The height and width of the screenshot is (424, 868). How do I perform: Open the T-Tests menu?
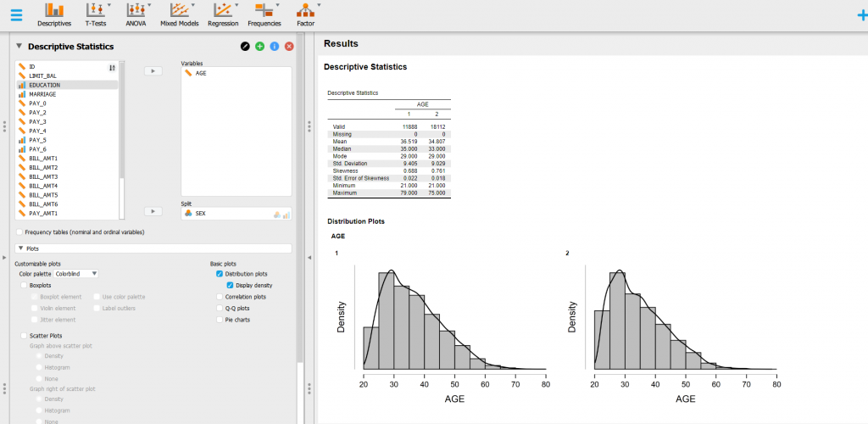tap(97, 14)
